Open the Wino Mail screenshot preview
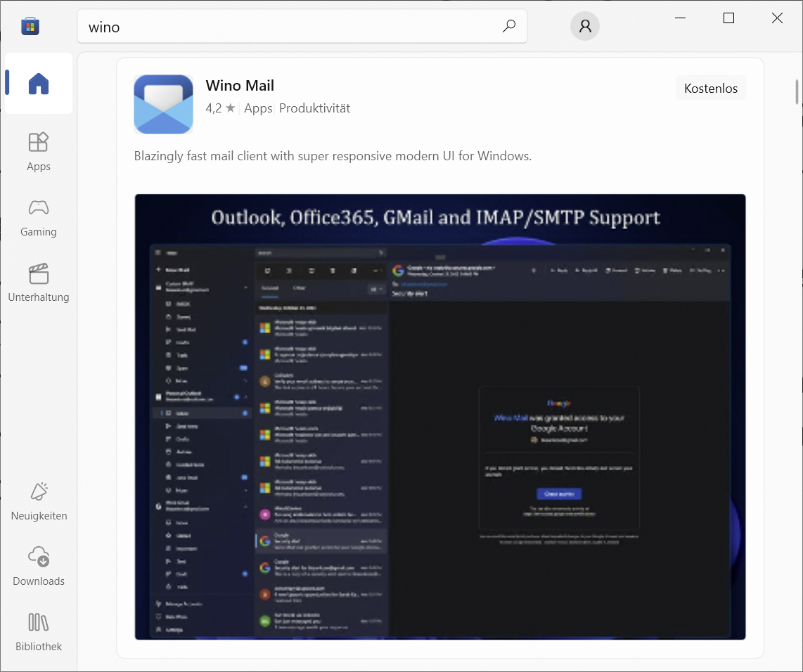 point(440,416)
